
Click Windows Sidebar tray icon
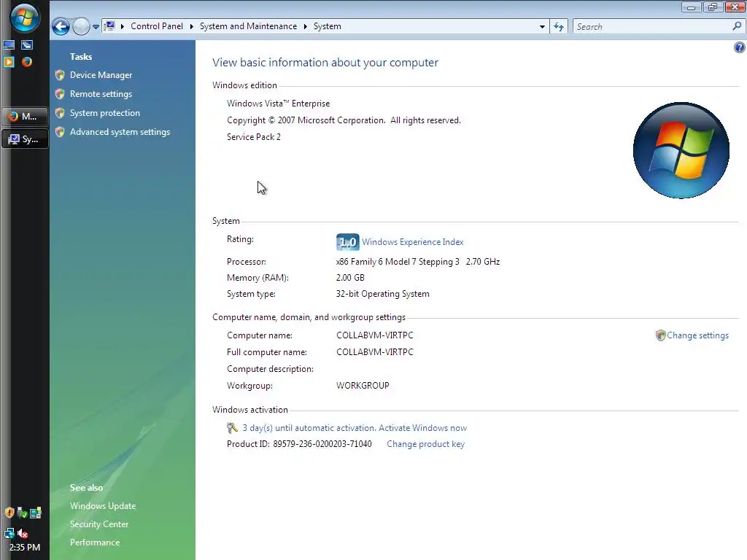tap(36, 513)
